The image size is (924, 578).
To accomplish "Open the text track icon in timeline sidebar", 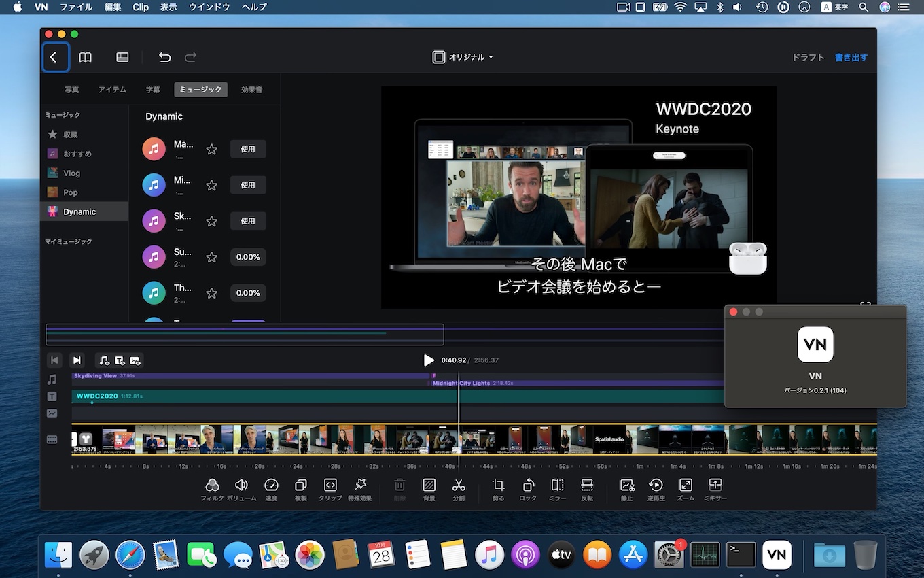I will (x=52, y=396).
